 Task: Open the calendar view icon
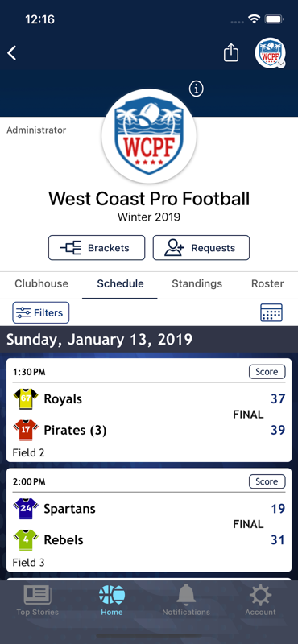[271, 312]
